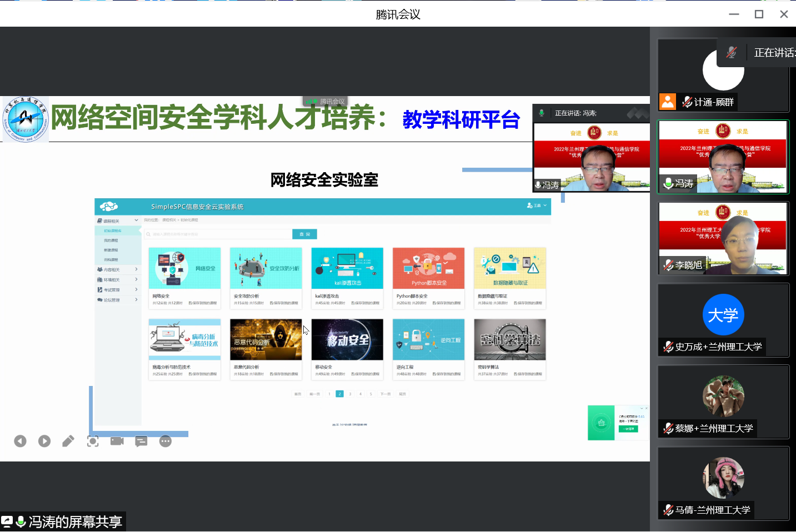Collapse the 课程相关 sidebar section
Viewport: 796px width, 532px height.
pos(136,220)
